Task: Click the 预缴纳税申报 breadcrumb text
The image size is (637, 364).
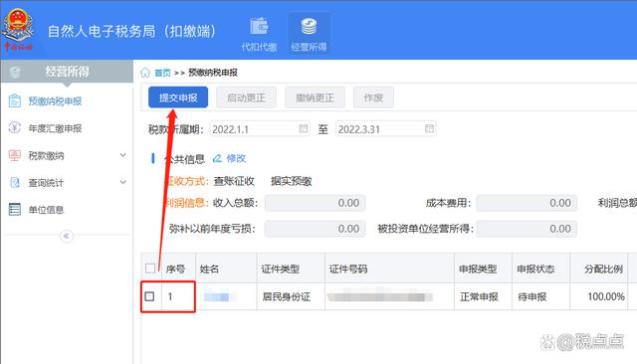Action: pos(213,73)
